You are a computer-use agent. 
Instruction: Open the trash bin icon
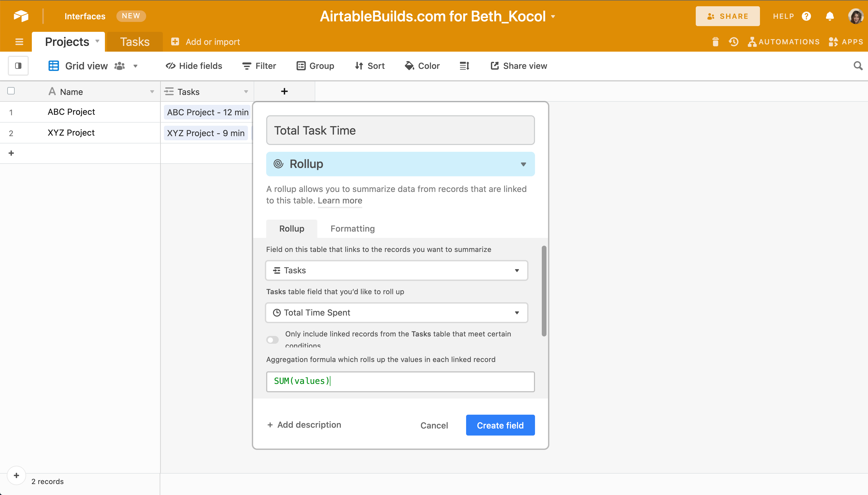click(x=715, y=42)
